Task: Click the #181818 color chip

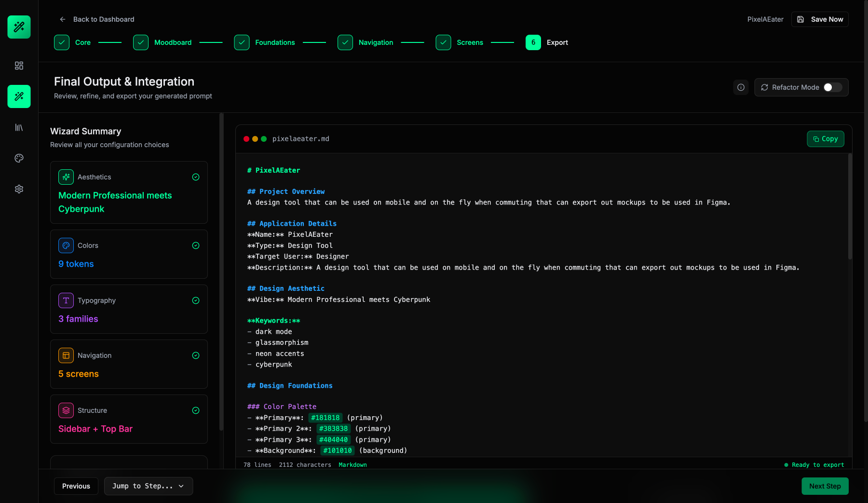Action: click(325, 418)
